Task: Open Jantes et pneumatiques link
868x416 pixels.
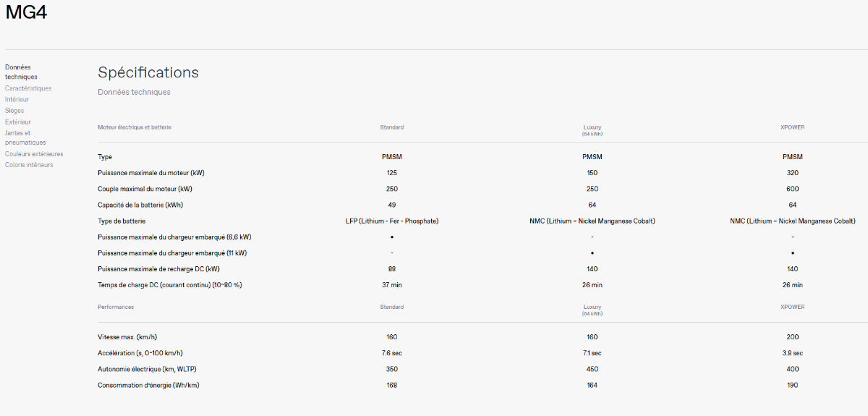Action: 25,137
